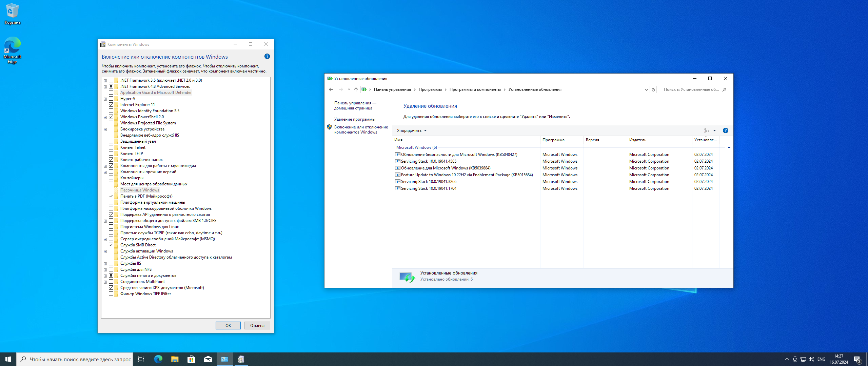The height and width of the screenshot is (366, 868).
Task: Click the change view icon in updates toolbar
Action: pyautogui.click(x=707, y=130)
